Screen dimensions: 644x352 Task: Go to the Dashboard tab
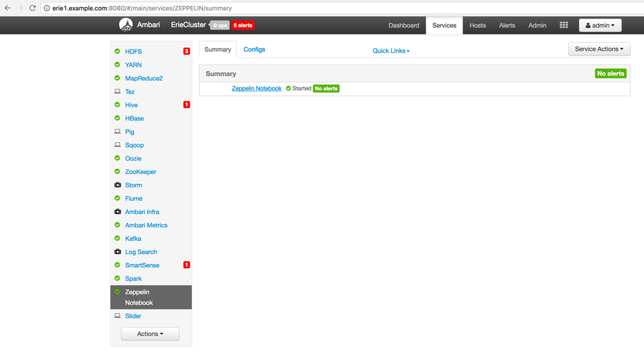point(404,26)
